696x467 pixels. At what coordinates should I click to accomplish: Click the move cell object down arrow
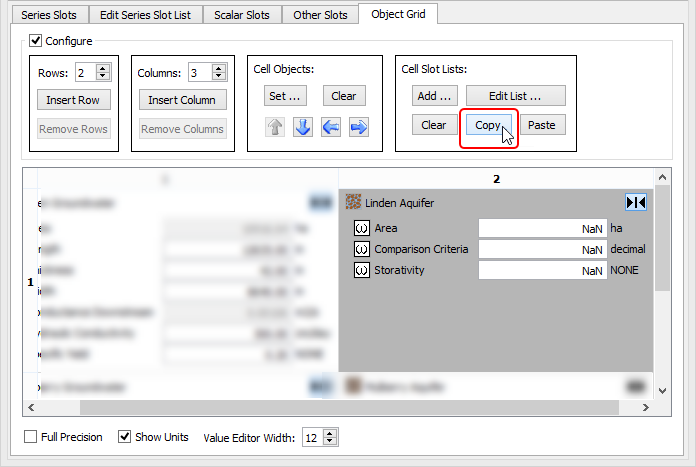303,127
